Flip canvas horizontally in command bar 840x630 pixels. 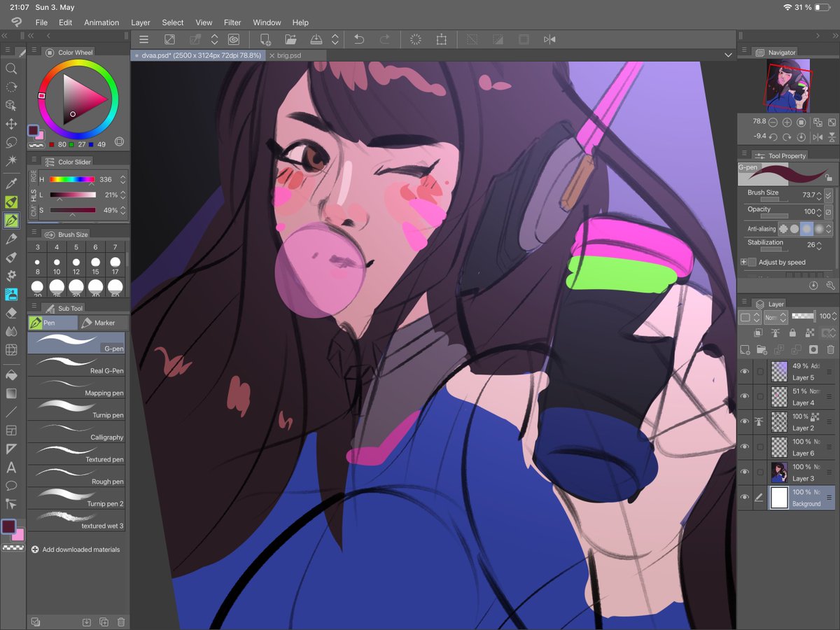549,40
